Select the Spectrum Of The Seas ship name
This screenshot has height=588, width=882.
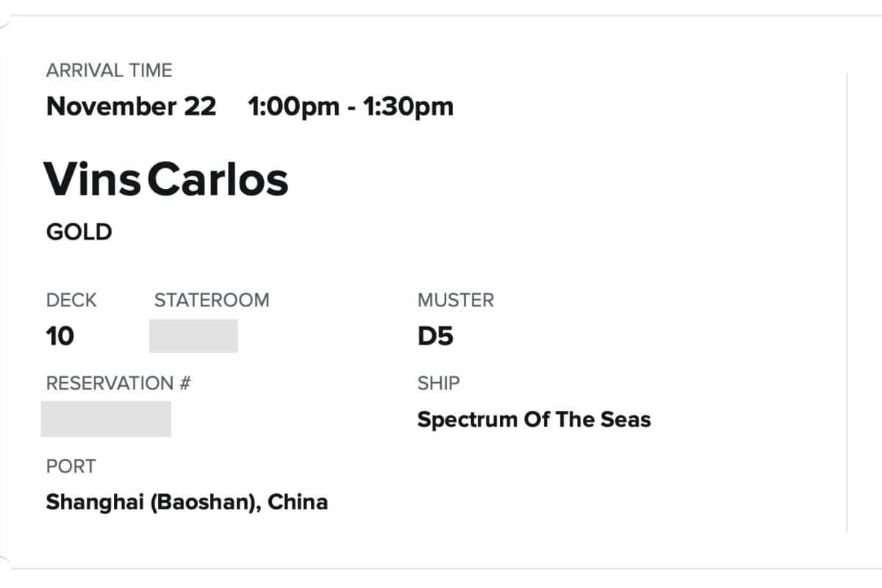coord(534,420)
